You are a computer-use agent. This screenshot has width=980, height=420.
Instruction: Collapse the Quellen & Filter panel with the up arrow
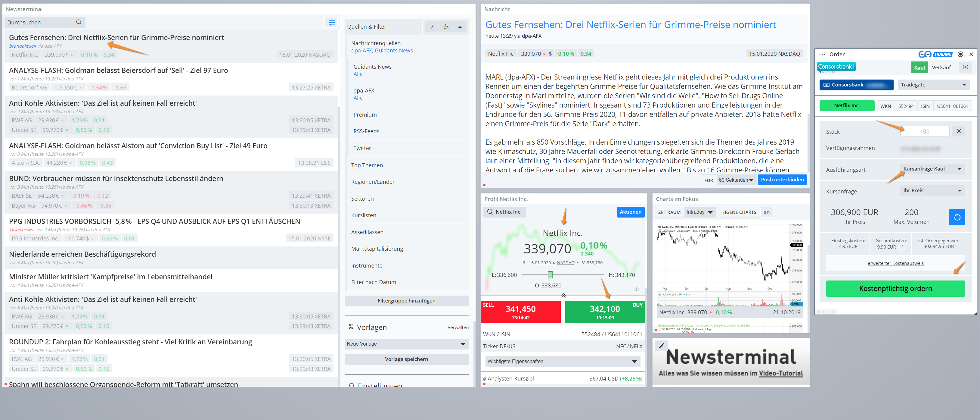tap(460, 27)
